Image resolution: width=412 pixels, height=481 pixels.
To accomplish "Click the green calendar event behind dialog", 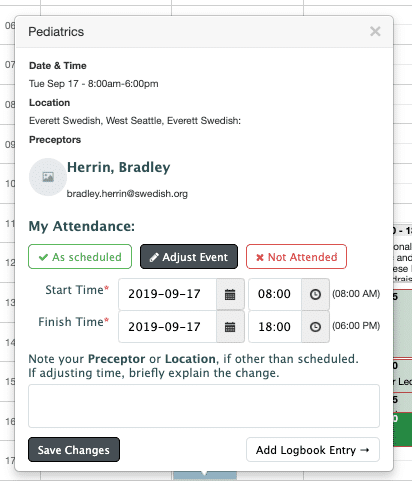I will (x=403, y=429).
